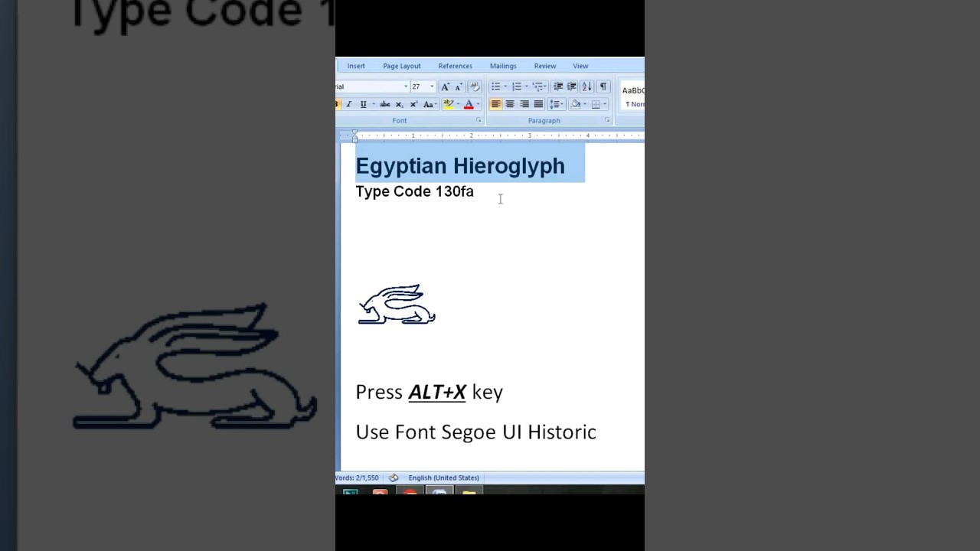
Task: Open highlight color dropdown arrow
Action: point(458,104)
